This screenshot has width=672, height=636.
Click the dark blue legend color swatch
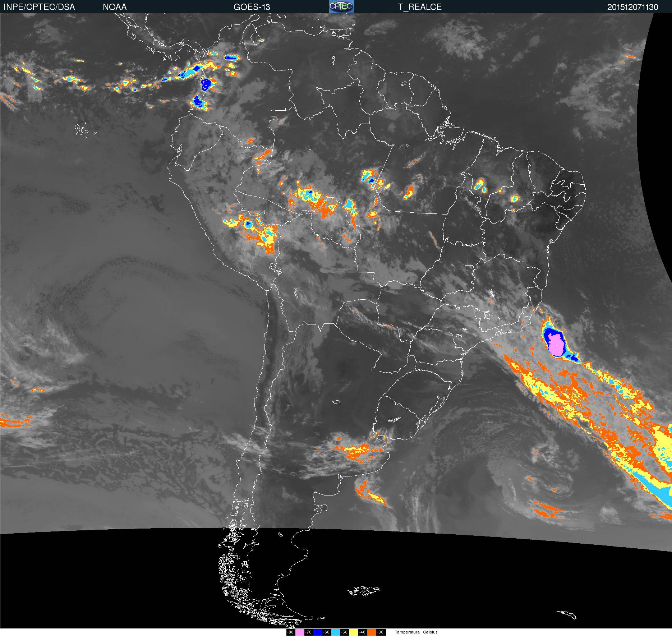pyautogui.click(x=318, y=632)
